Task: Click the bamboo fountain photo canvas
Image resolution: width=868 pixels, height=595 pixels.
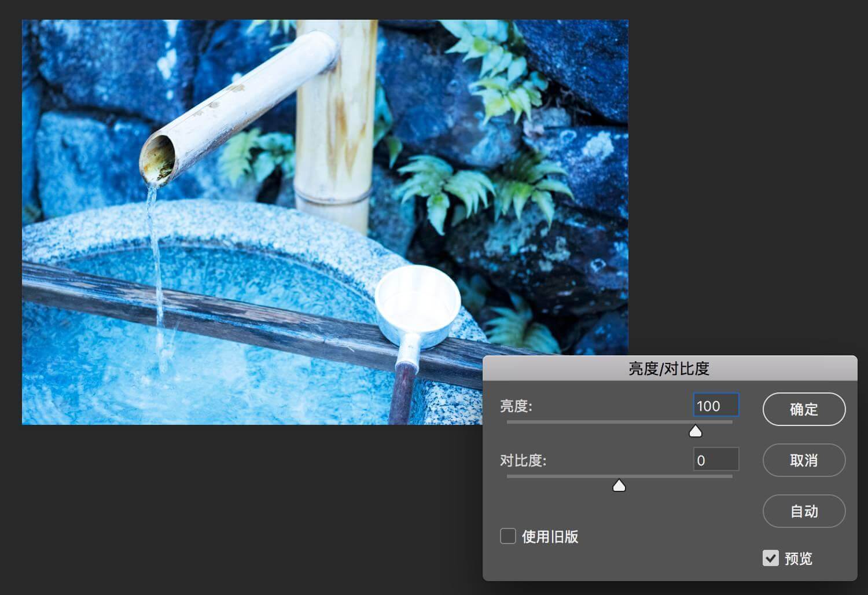Action: click(325, 222)
